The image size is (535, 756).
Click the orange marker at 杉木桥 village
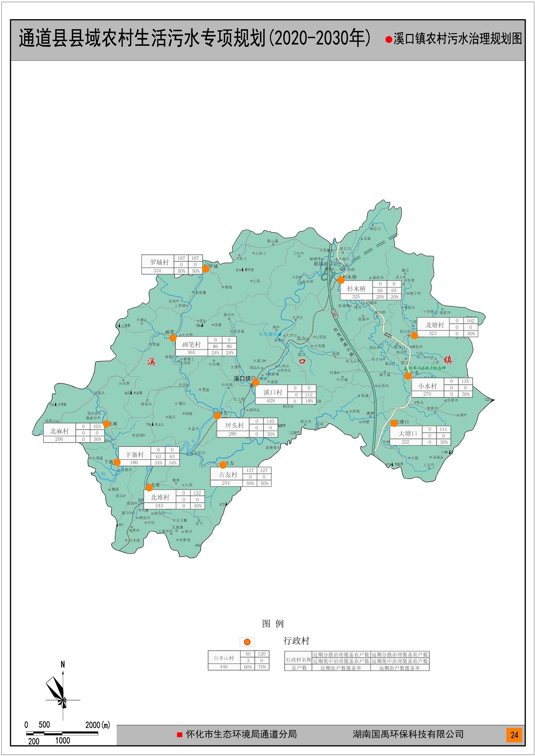341,280
